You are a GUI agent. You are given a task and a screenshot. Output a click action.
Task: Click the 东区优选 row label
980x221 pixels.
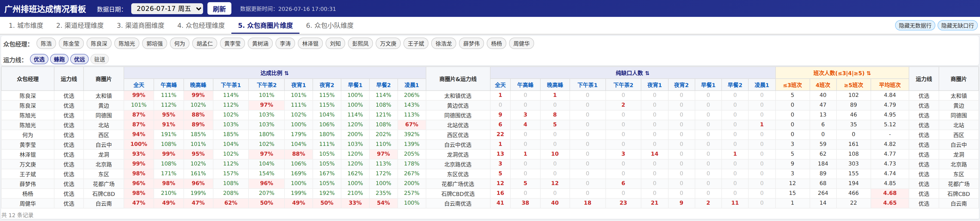coord(458,174)
